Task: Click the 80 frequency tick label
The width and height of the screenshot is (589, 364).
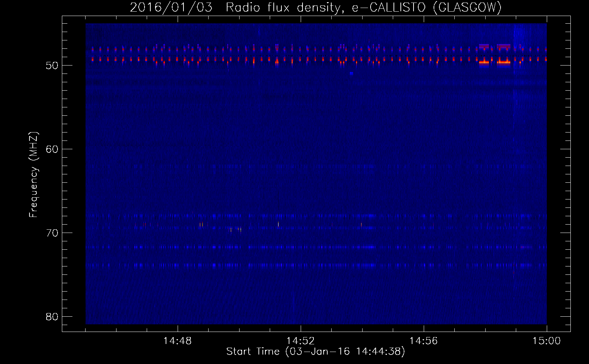Action: click(x=52, y=317)
